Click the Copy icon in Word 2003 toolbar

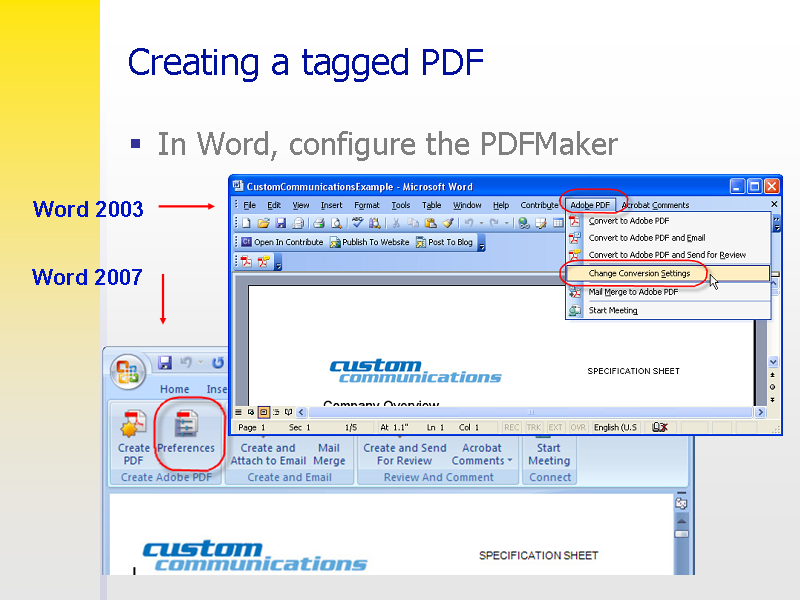(413, 223)
